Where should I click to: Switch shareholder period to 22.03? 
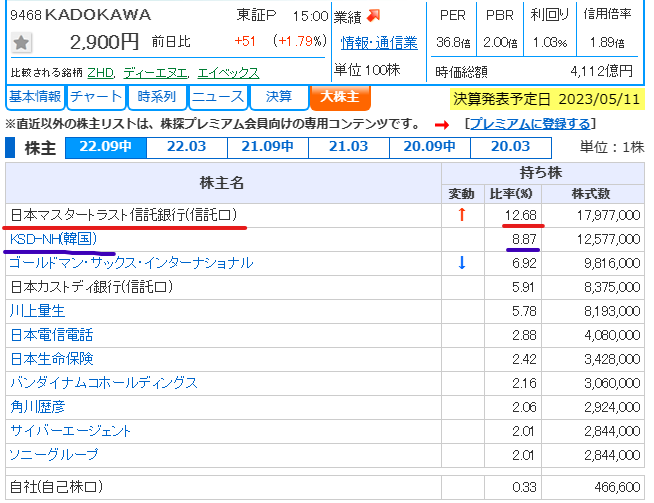coord(187,147)
